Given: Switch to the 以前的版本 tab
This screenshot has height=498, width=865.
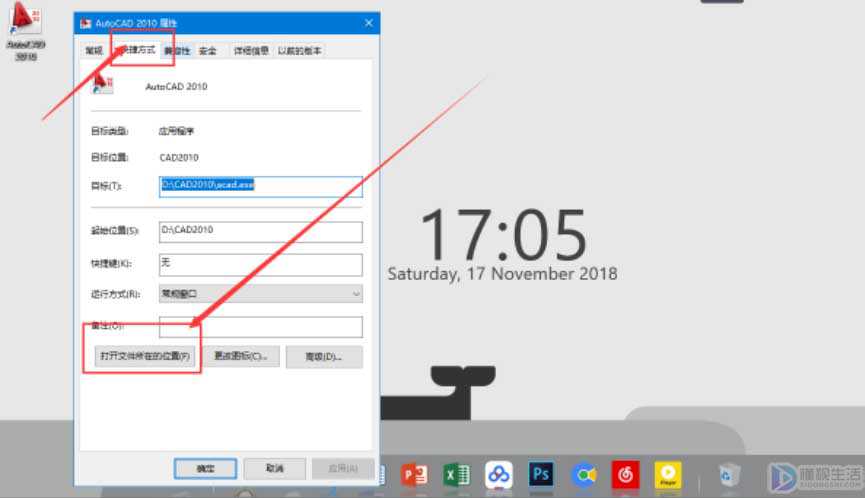Looking at the screenshot, I should click(299, 51).
